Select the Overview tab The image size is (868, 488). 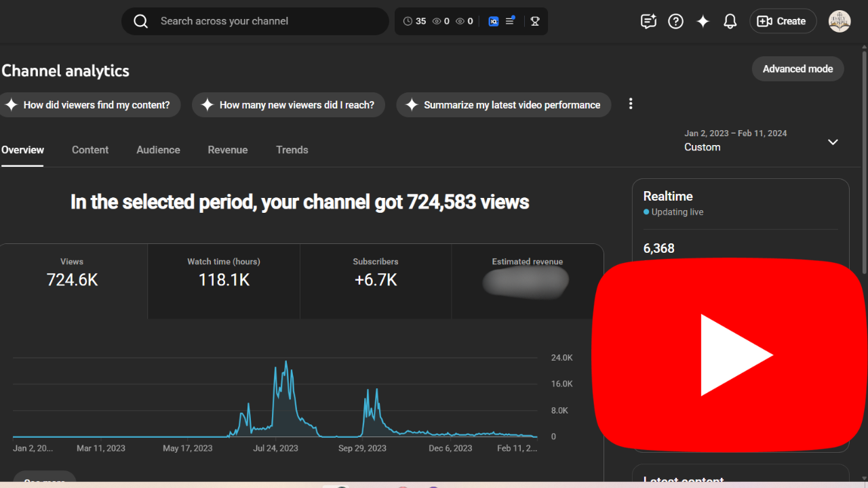(22, 150)
